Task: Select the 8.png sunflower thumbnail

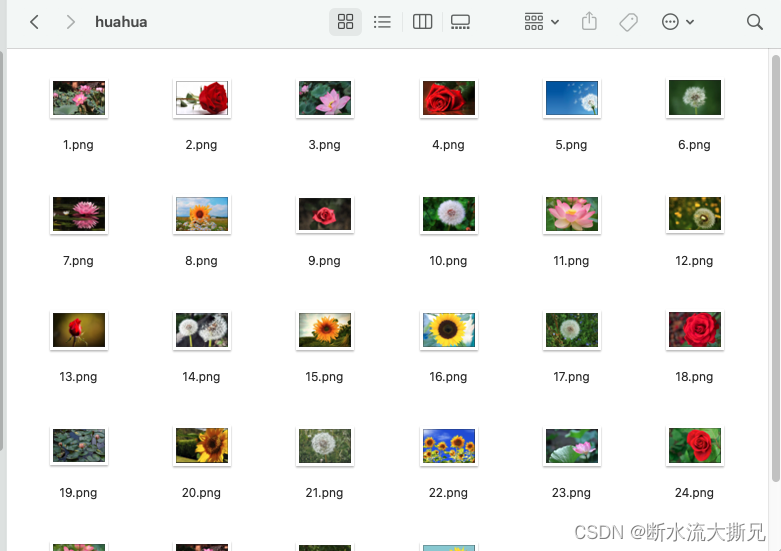Action: pyautogui.click(x=202, y=214)
